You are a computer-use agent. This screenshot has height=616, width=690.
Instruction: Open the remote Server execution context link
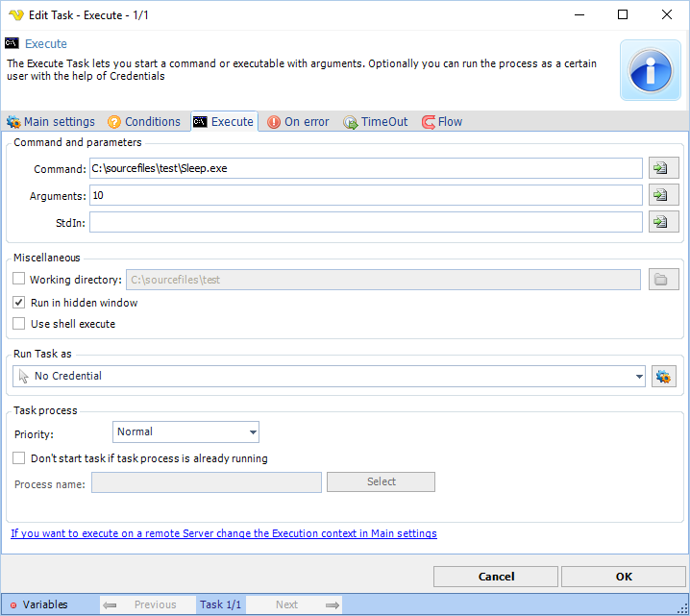[x=224, y=533]
